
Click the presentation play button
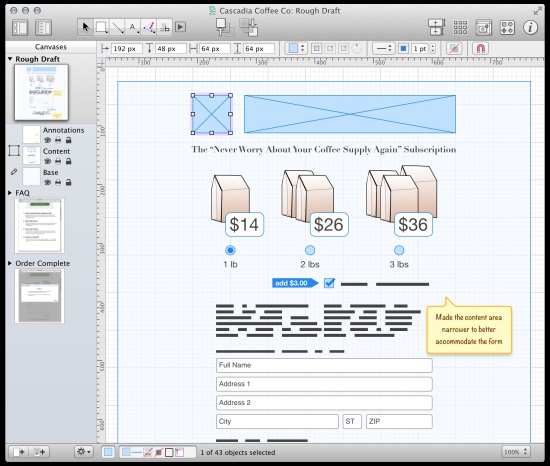click(x=180, y=27)
